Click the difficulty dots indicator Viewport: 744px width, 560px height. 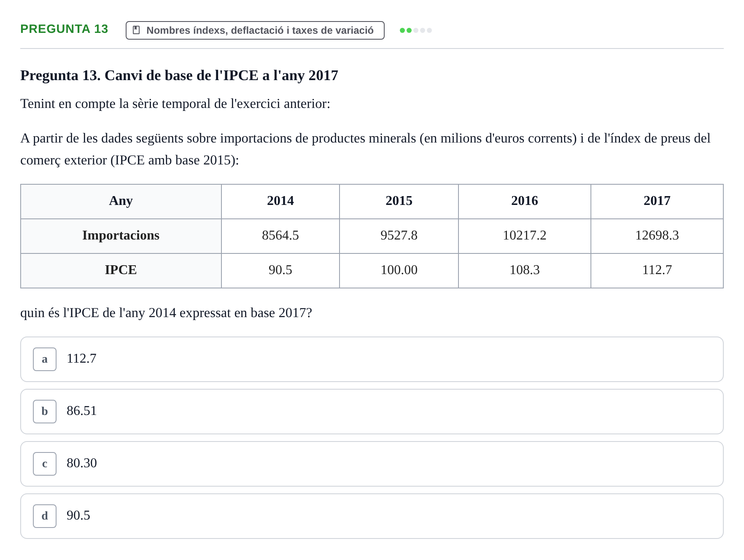point(415,30)
